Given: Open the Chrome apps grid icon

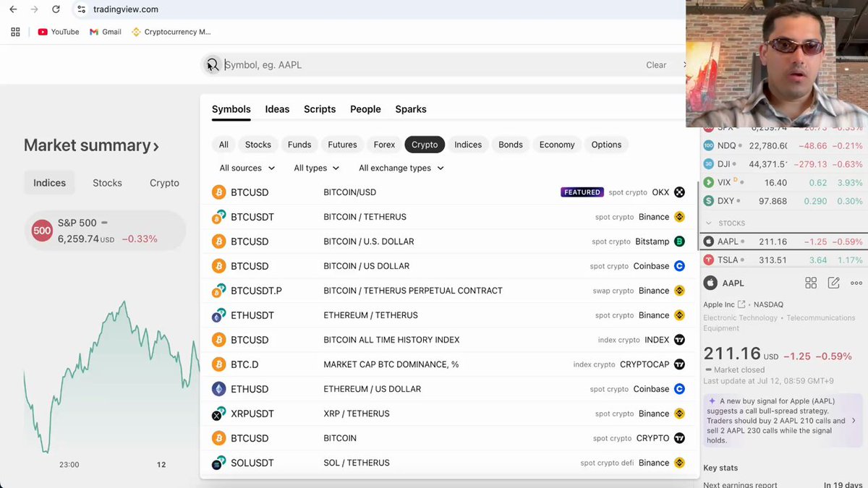Looking at the screenshot, I should click(x=15, y=32).
